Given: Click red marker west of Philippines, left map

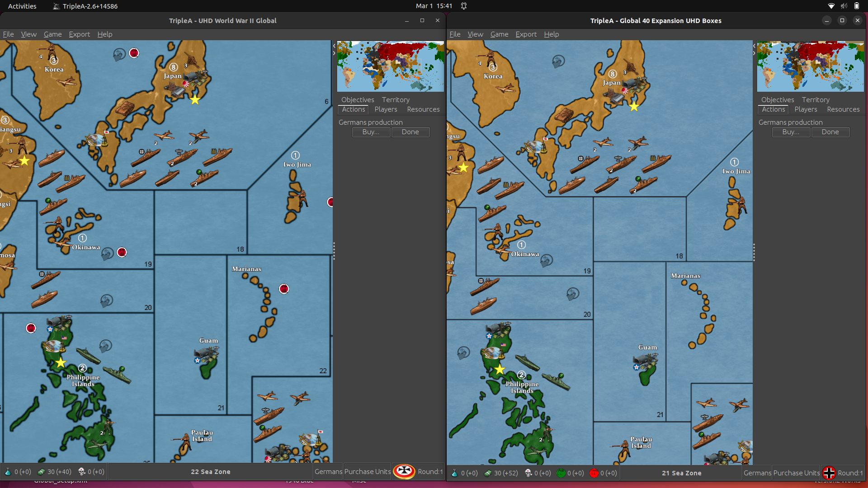Looking at the screenshot, I should click(31, 328).
